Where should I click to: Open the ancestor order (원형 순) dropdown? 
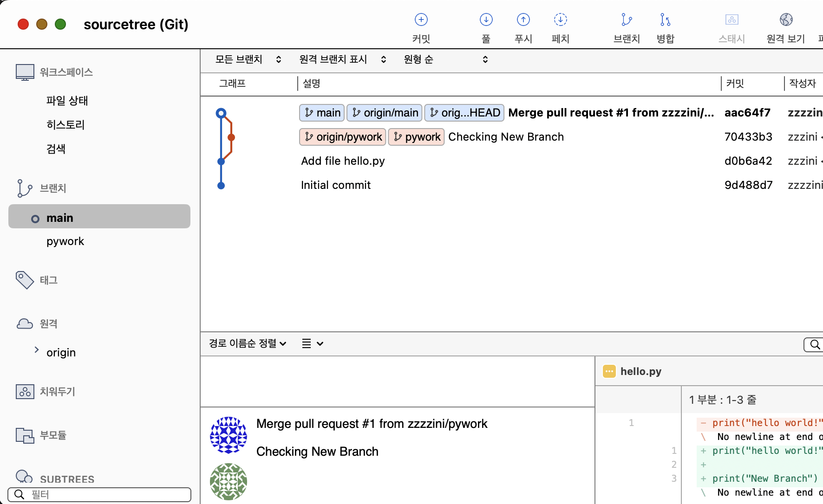coord(446,59)
